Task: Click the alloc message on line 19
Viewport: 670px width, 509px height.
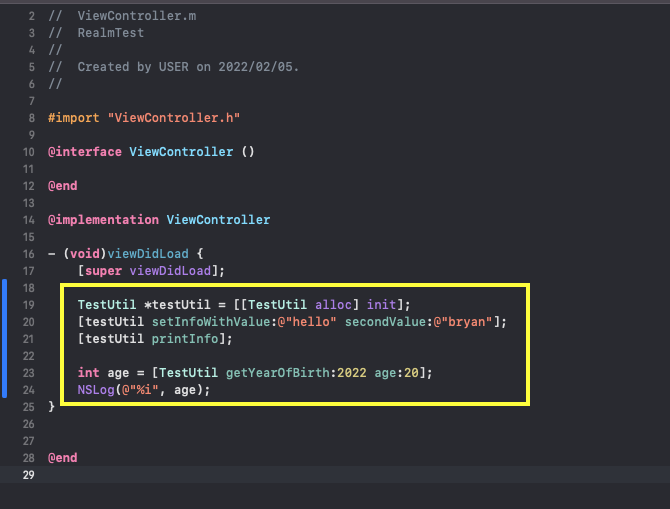Action: click(x=333, y=305)
